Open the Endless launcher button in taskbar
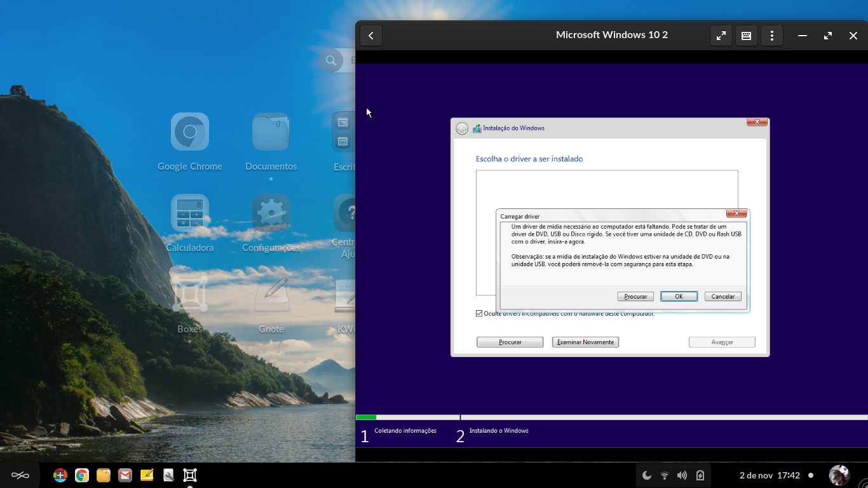This screenshot has height=488, width=868. pyautogui.click(x=20, y=475)
